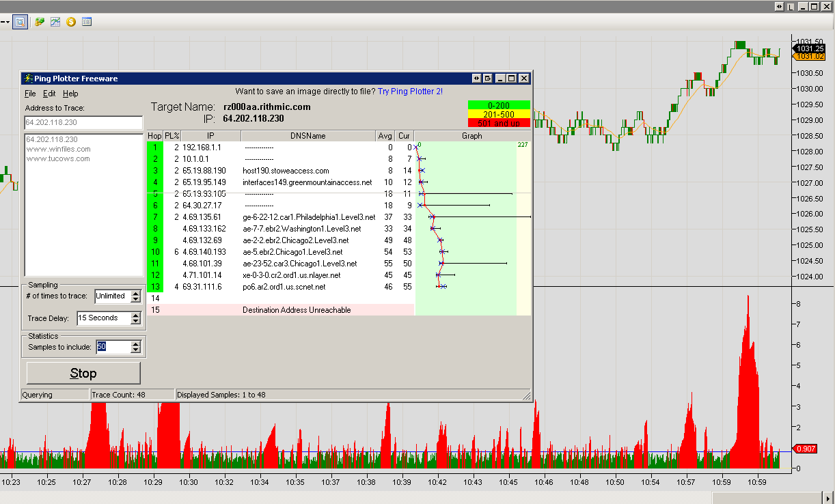Open the File menu in Ping Plotter
Viewport: 835px width, 504px height.
tap(30, 94)
